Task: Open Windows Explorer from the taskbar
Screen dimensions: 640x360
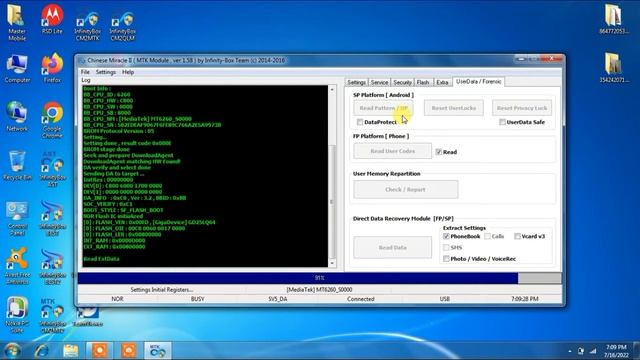Action: pos(71,351)
